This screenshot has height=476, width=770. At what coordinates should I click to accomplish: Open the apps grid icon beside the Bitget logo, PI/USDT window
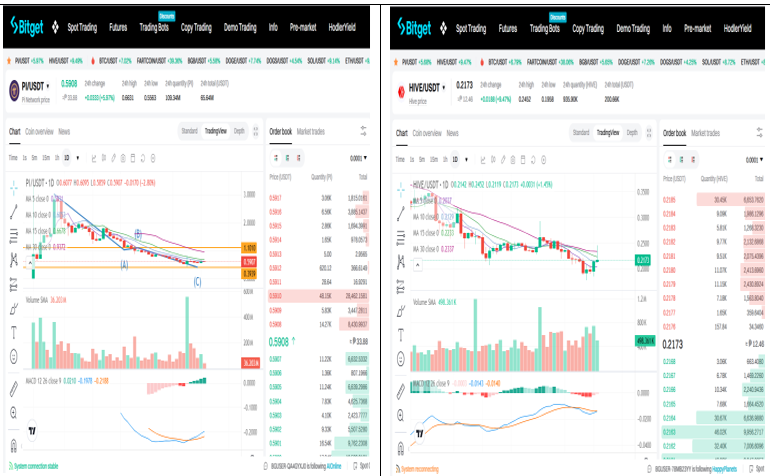coord(55,27)
